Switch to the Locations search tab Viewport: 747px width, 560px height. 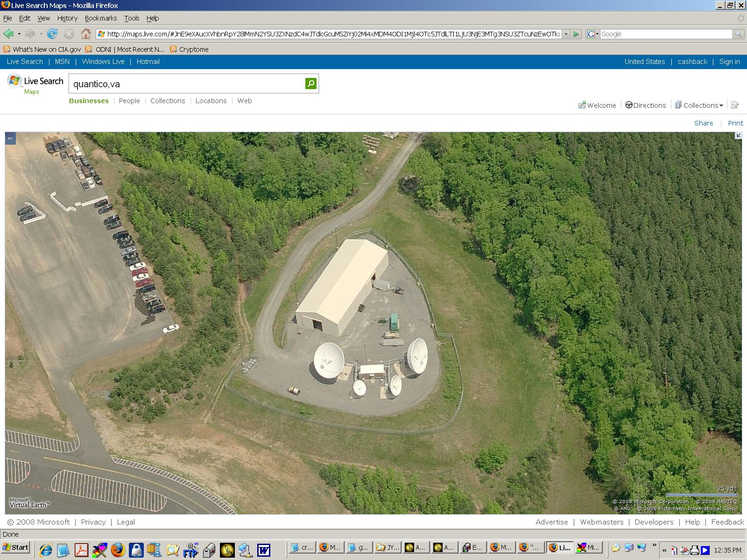click(x=211, y=101)
